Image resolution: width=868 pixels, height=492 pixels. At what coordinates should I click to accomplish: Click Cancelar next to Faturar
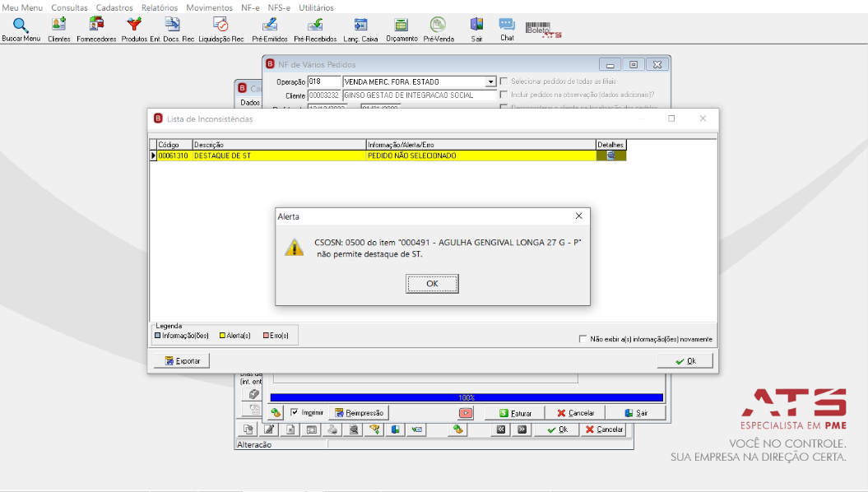pos(575,413)
